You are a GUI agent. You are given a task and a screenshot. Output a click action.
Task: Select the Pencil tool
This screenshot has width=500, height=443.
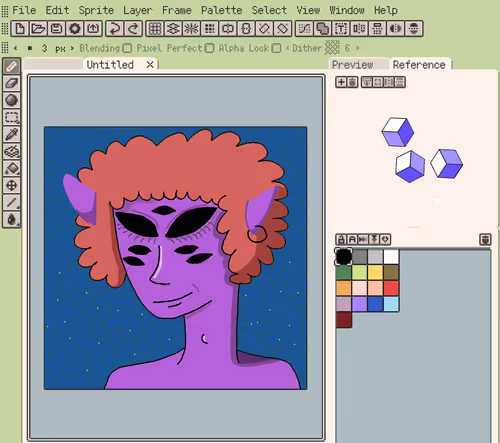(12, 66)
